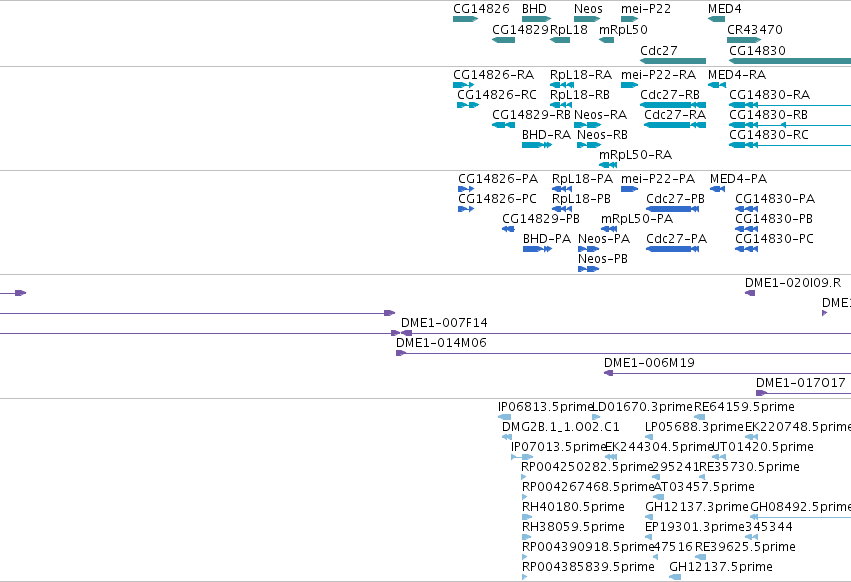Select the CG14826 gene feature
Image resolution: width=851 pixels, height=582 pixels.
[465, 19]
